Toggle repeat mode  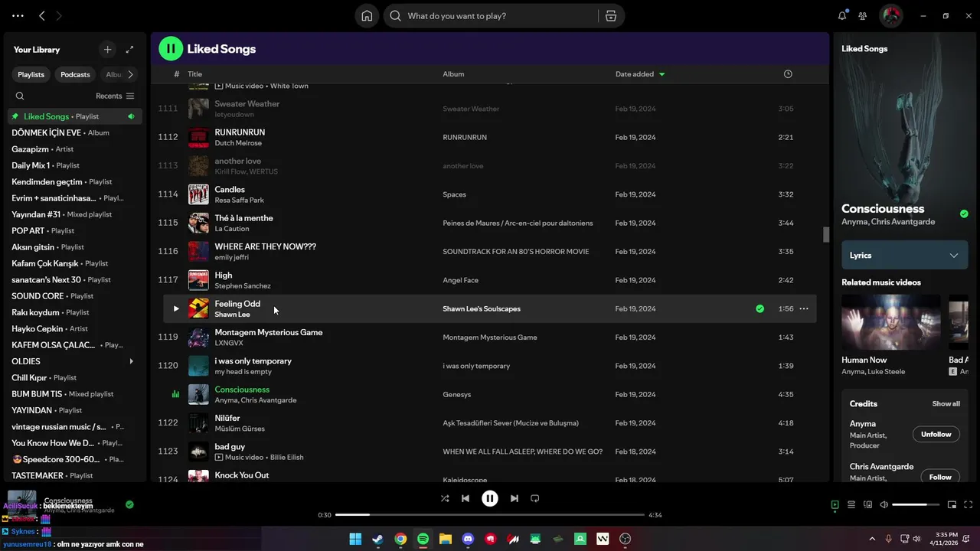click(535, 498)
